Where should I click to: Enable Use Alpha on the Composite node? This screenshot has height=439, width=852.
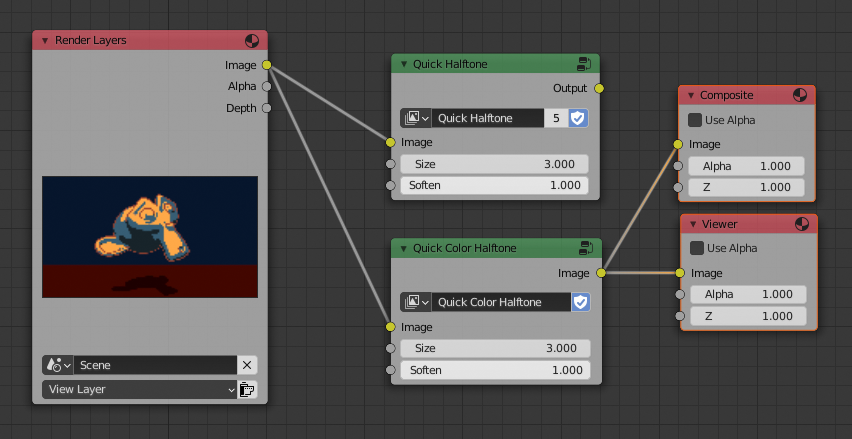click(695, 120)
